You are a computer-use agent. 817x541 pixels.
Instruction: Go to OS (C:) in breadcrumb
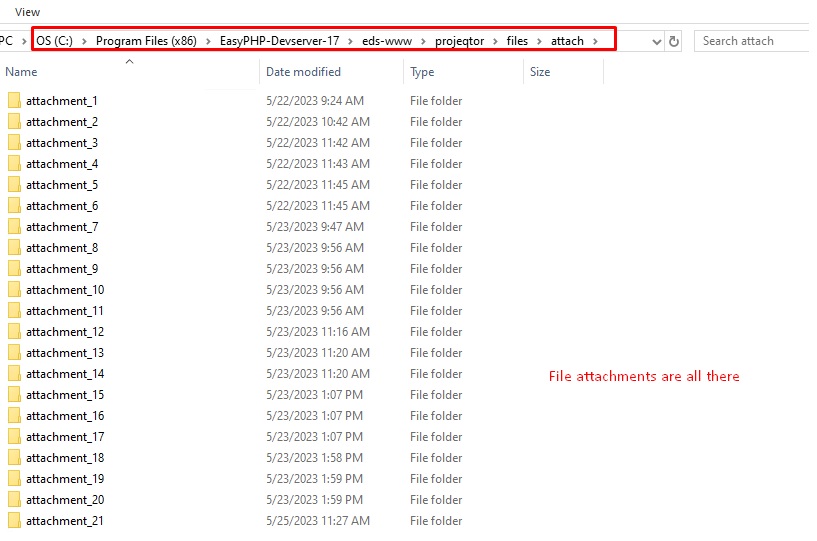[54, 41]
